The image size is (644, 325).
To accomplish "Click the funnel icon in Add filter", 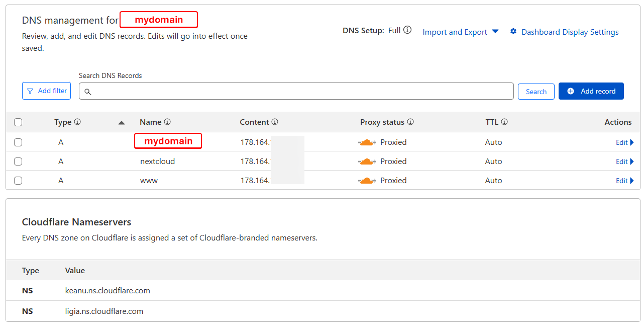I will pos(30,91).
